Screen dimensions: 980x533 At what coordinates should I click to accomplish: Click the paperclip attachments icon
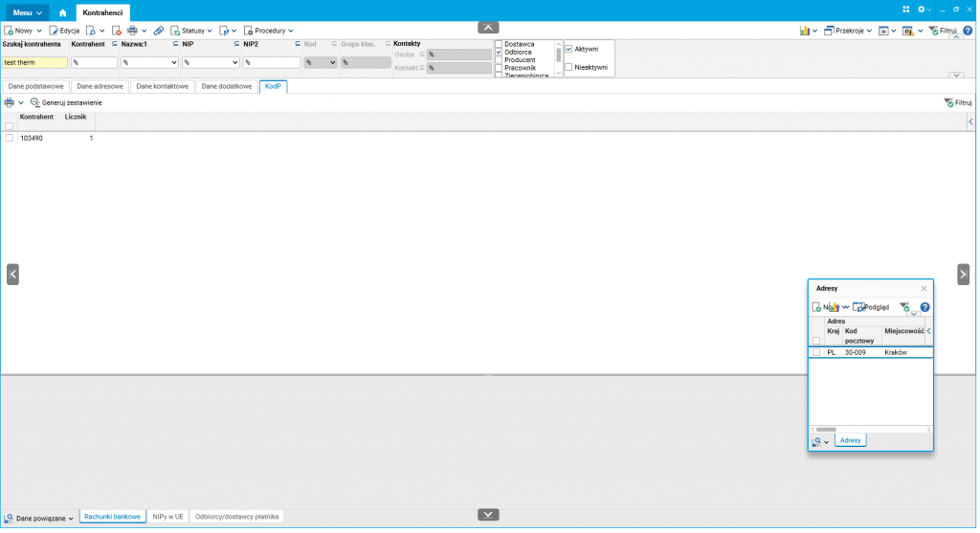pyautogui.click(x=159, y=31)
